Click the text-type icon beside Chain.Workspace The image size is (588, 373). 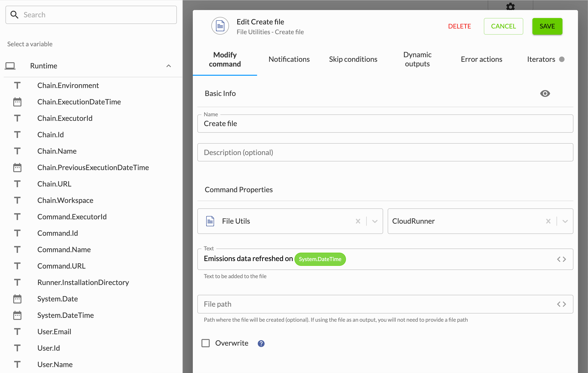coord(17,200)
